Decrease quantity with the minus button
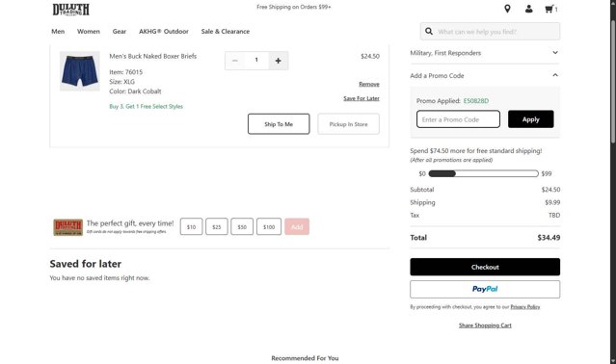Screen dimensions: 616x364 (235, 61)
